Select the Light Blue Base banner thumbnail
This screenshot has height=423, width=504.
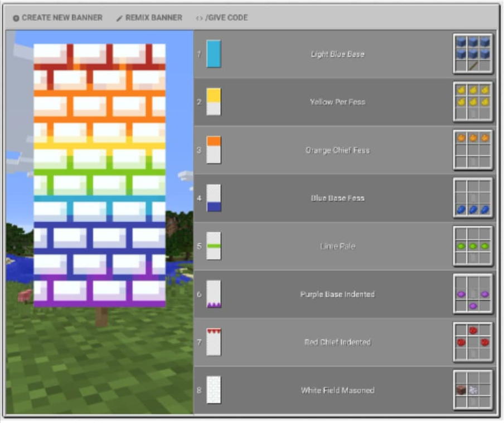214,54
